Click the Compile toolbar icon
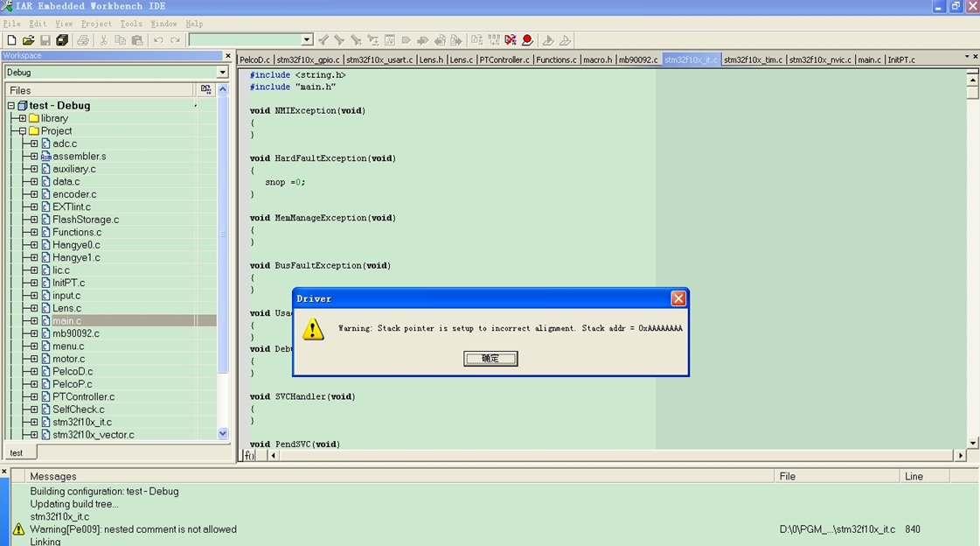 476,40
